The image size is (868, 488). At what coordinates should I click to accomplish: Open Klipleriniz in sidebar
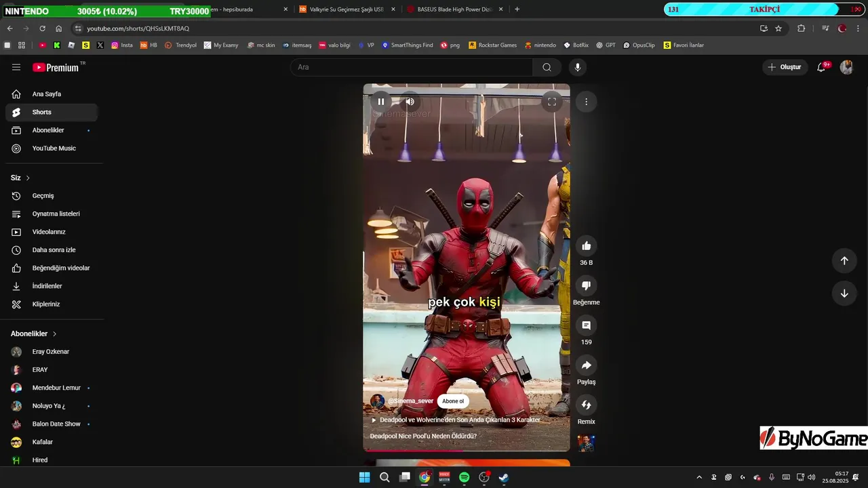[x=52, y=304]
